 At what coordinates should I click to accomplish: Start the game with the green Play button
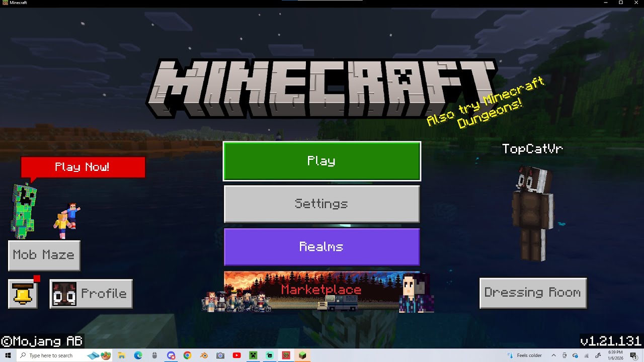click(x=322, y=161)
